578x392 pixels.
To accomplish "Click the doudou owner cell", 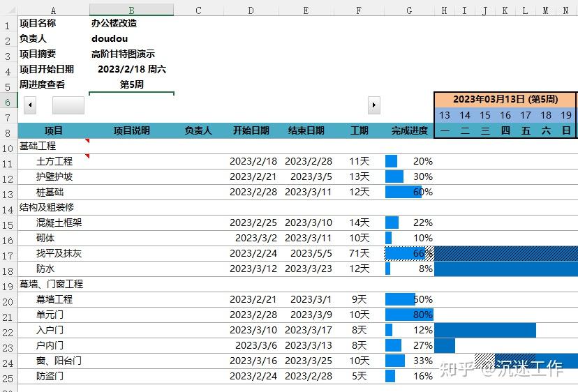I will pyautogui.click(x=132, y=38).
